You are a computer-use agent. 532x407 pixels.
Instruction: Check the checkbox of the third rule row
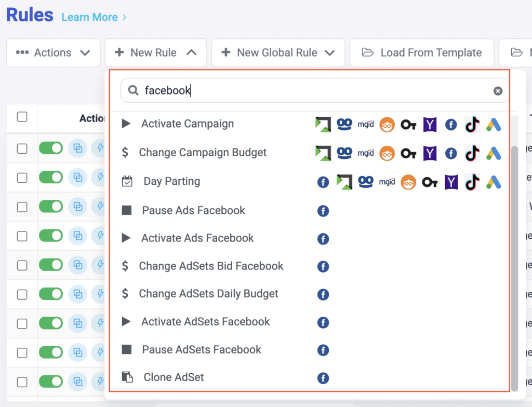pyautogui.click(x=22, y=207)
